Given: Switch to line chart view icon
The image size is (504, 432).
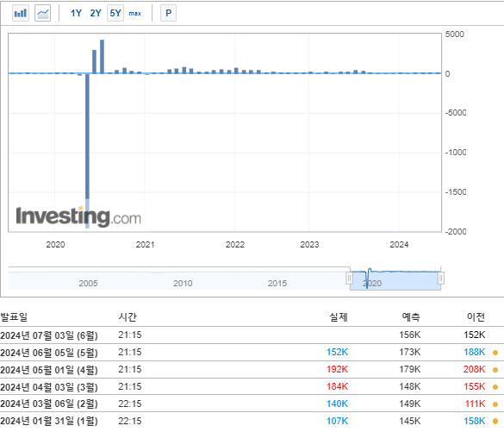Looking at the screenshot, I should [x=42, y=13].
